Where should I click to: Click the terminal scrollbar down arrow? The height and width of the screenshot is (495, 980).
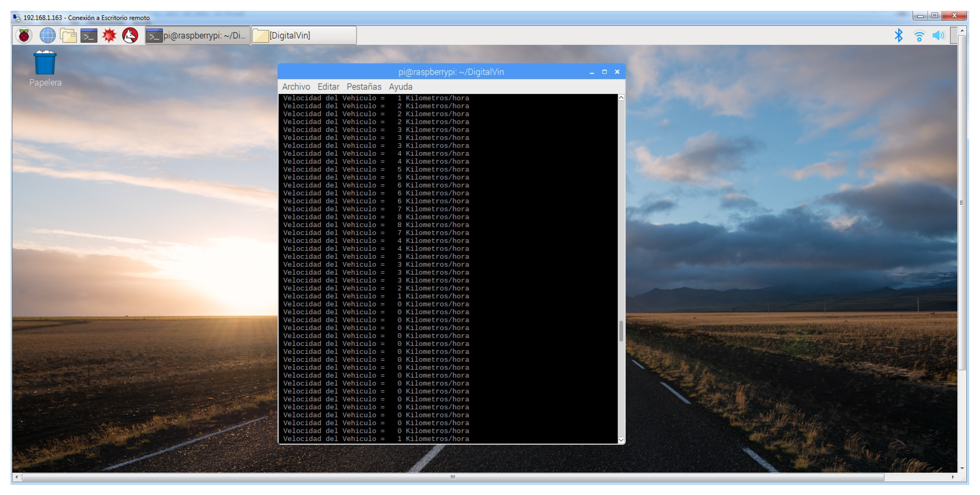[x=621, y=440]
